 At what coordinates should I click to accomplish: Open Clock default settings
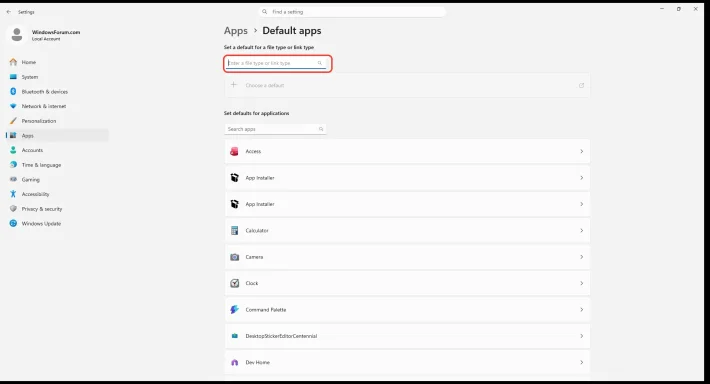407,283
